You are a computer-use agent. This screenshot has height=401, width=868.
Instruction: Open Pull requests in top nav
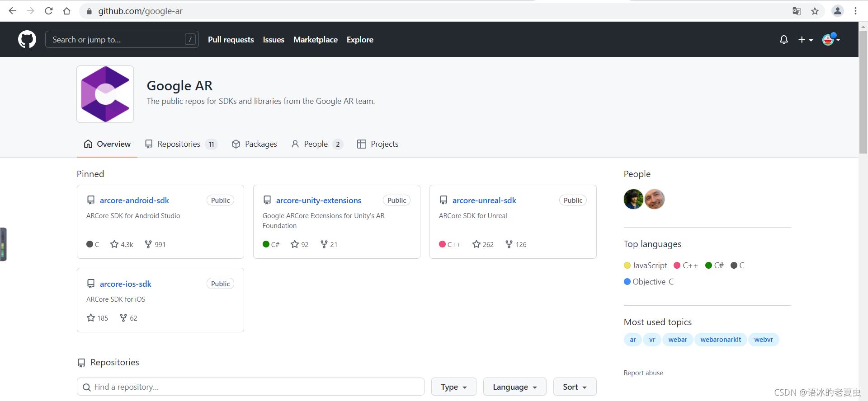tap(231, 40)
